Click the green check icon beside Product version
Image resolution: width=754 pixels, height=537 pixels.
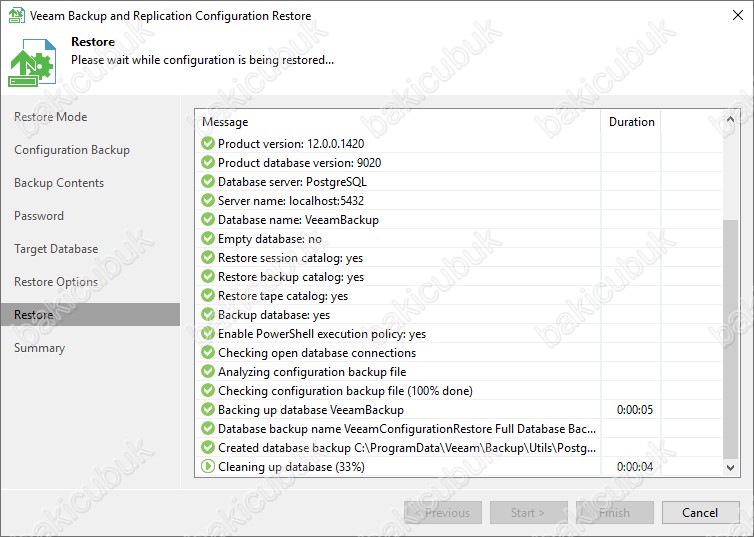(208, 143)
